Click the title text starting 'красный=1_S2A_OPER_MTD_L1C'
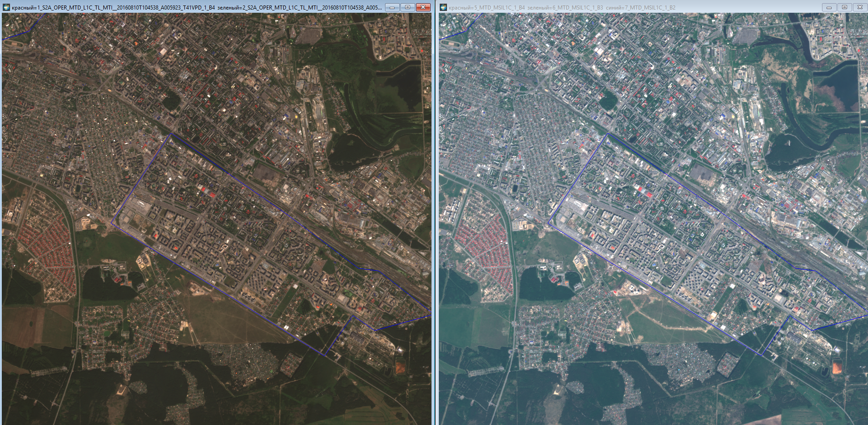Viewport: 868px width, 425px height. click(197, 8)
